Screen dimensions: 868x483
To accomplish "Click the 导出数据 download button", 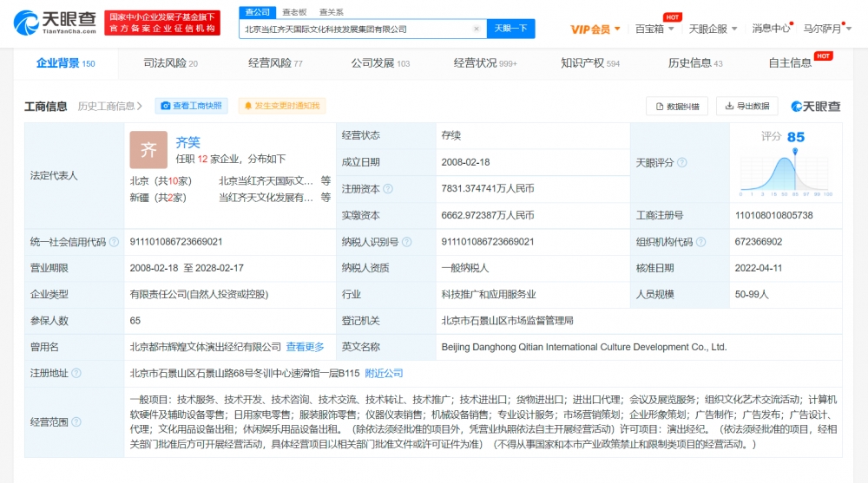I will [x=746, y=106].
